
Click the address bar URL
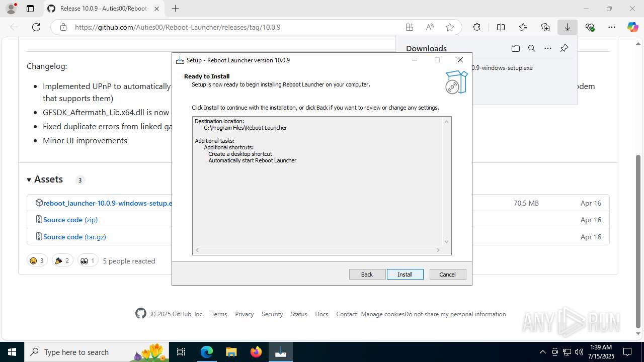178,27
